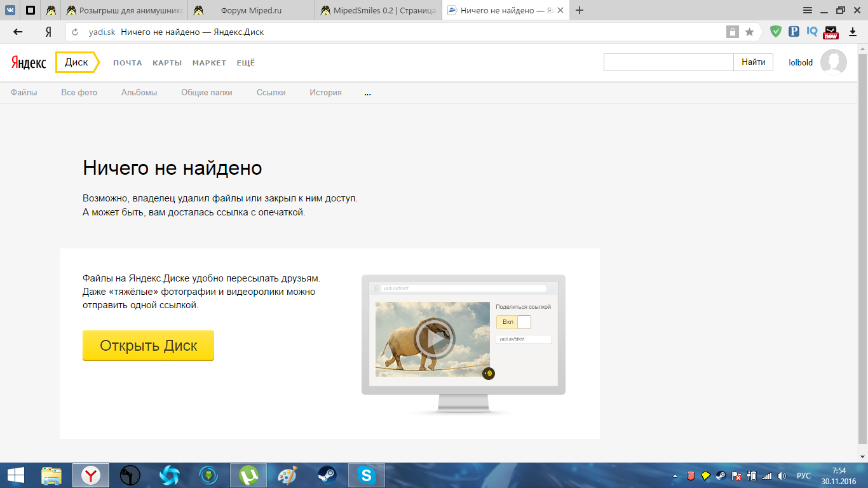Click the lock icon in address bar
This screenshot has width=868, height=488.
(x=733, y=32)
